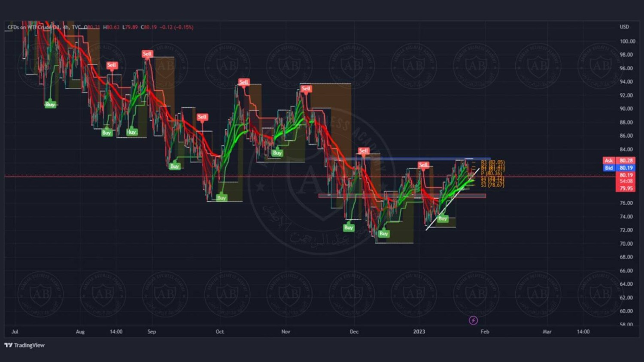The height and width of the screenshot is (362, 644).
Task: Click the Jul label on the time axis
Action: pyautogui.click(x=15, y=332)
